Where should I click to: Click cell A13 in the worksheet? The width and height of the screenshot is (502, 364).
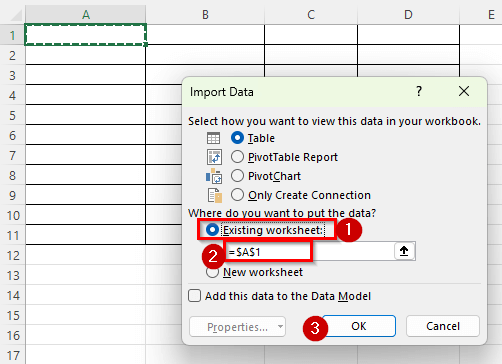tap(86, 275)
